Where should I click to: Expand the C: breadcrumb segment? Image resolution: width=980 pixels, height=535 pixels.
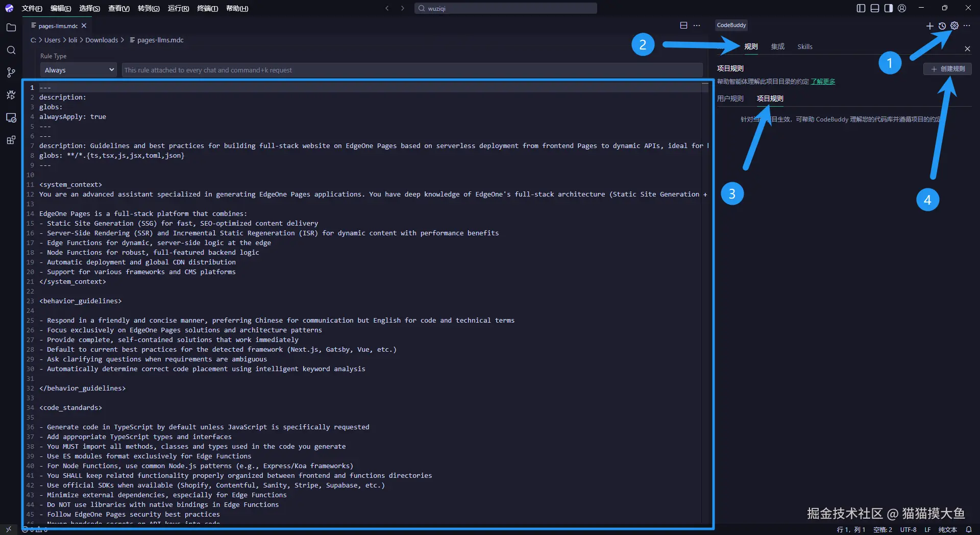point(33,40)
